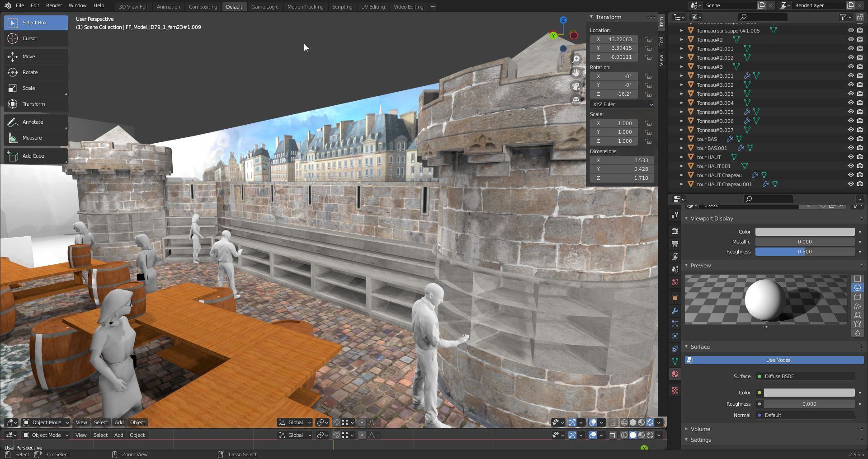The image size is (868, 459).
Task: Click the Dimensions Z value 1.710
Action: click(x=622, y=178)
